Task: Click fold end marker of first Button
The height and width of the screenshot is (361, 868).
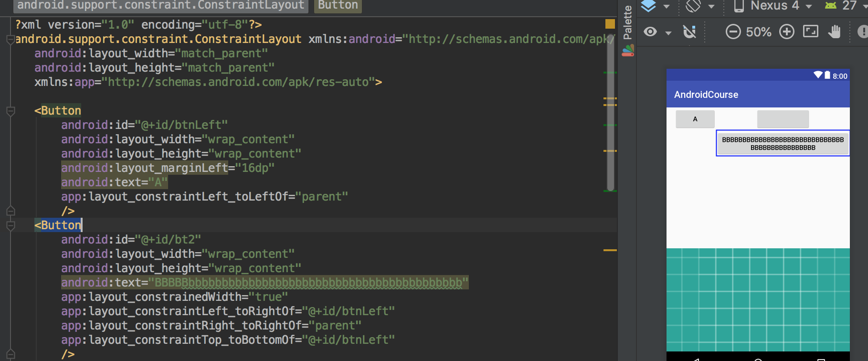Action: [x=11, y=211]
